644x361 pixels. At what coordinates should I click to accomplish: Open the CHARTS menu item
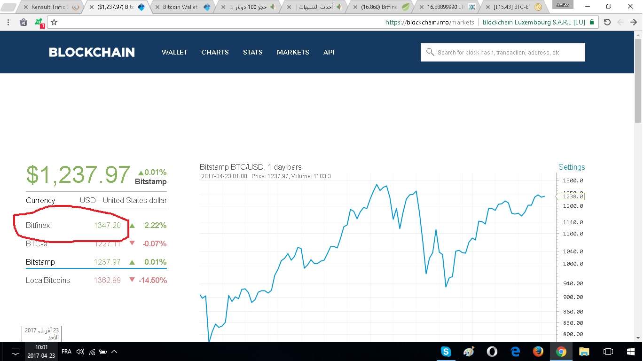215,52
